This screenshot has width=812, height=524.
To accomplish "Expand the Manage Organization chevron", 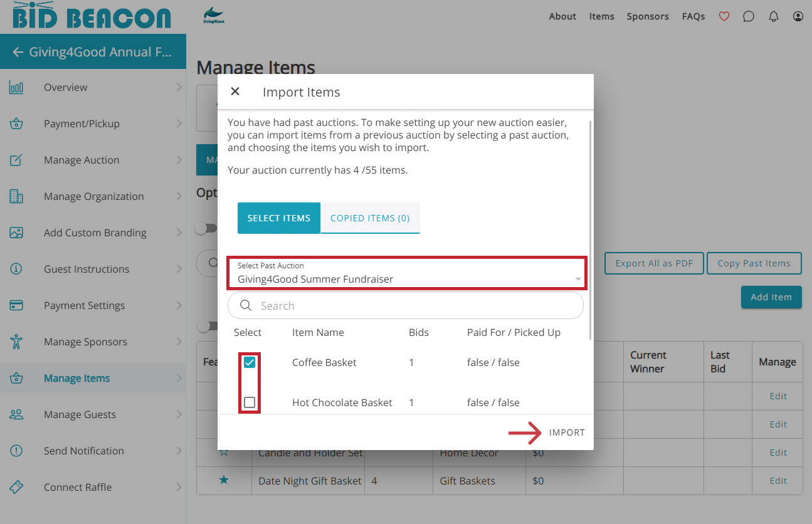I will tap(179, 196).
